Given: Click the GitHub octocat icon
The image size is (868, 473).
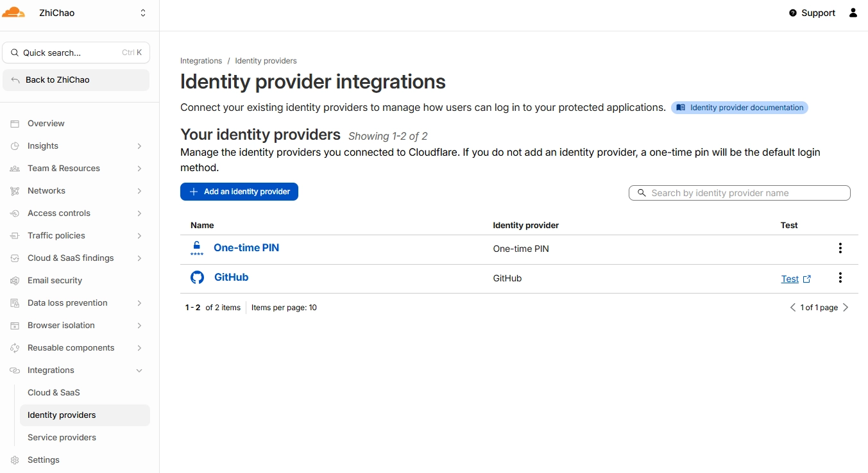Looking at the screenshot, I should coord(197,278).
